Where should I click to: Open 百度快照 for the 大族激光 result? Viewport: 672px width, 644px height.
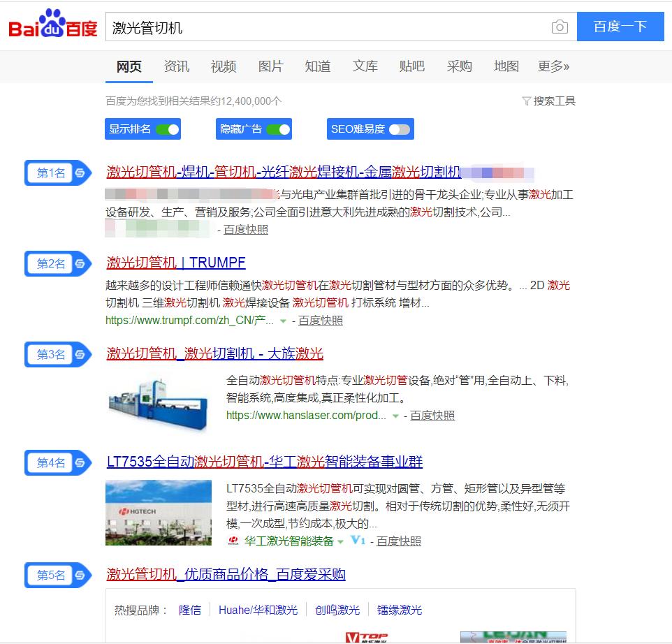[432, 416]
